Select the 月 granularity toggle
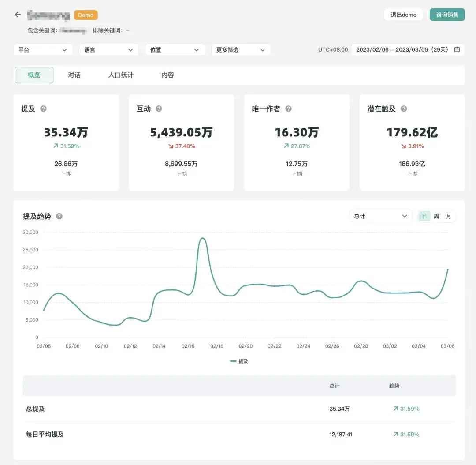 [x=448, y=216]
